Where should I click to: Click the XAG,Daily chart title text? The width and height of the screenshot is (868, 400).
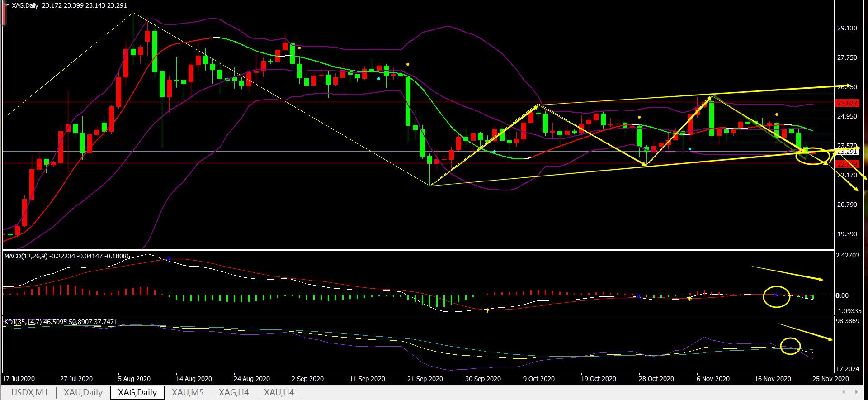coord(25,5)
